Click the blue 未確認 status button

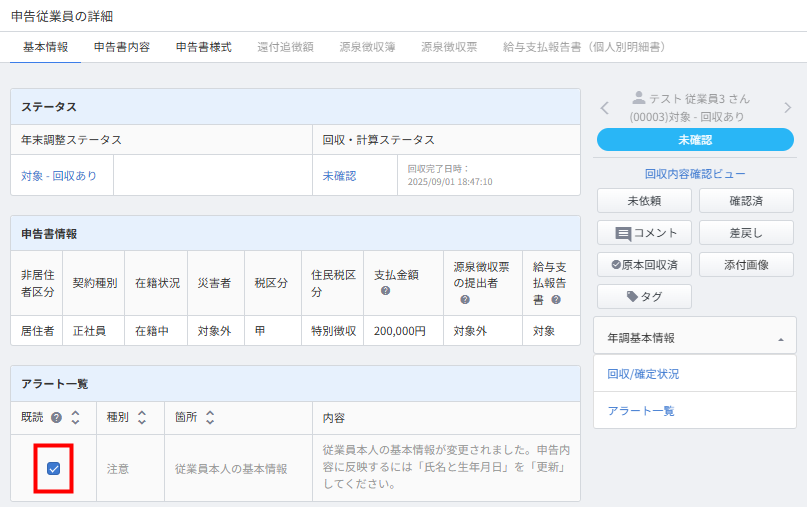coord(695,139)
